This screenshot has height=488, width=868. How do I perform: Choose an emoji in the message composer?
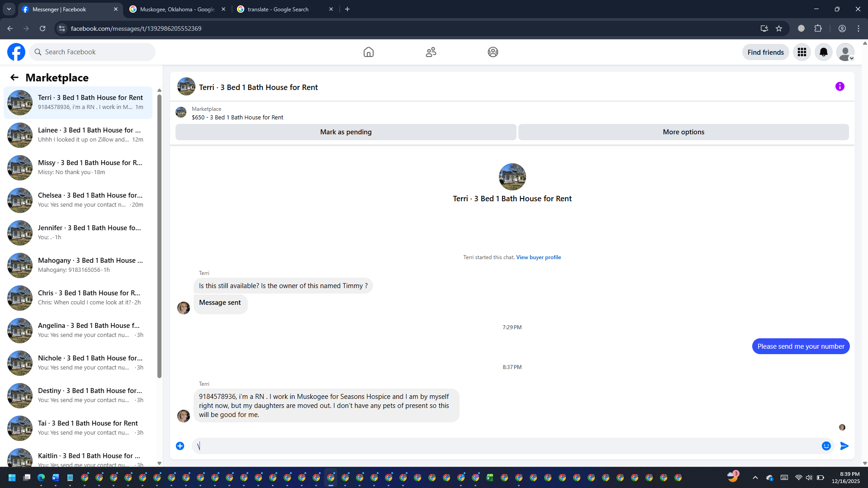(x=826, y=446)
